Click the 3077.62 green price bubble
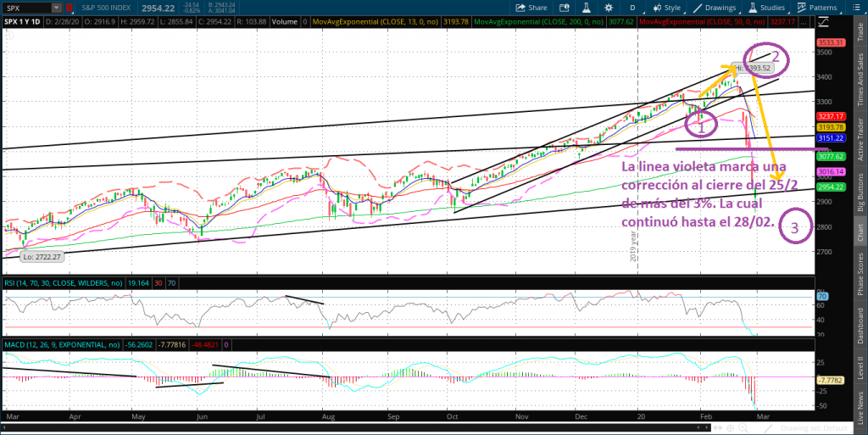The image size is (868, 435). [829, 157]
